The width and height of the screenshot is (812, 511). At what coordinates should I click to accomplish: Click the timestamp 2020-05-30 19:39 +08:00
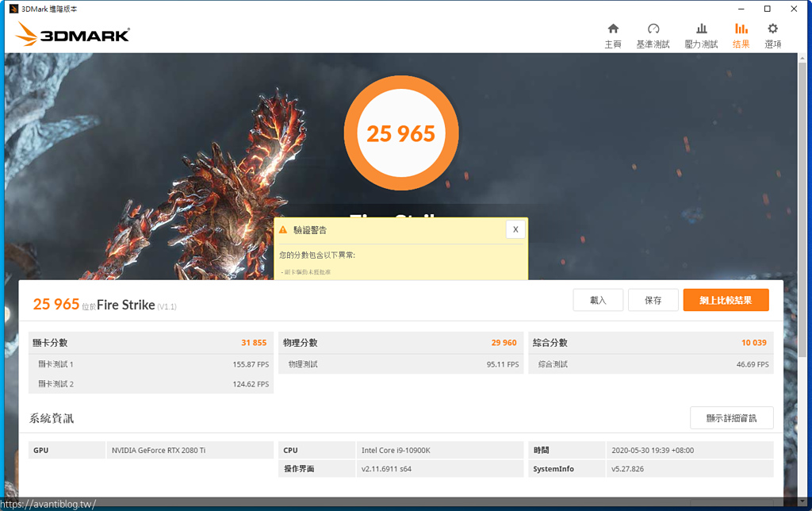click(653, 451)
